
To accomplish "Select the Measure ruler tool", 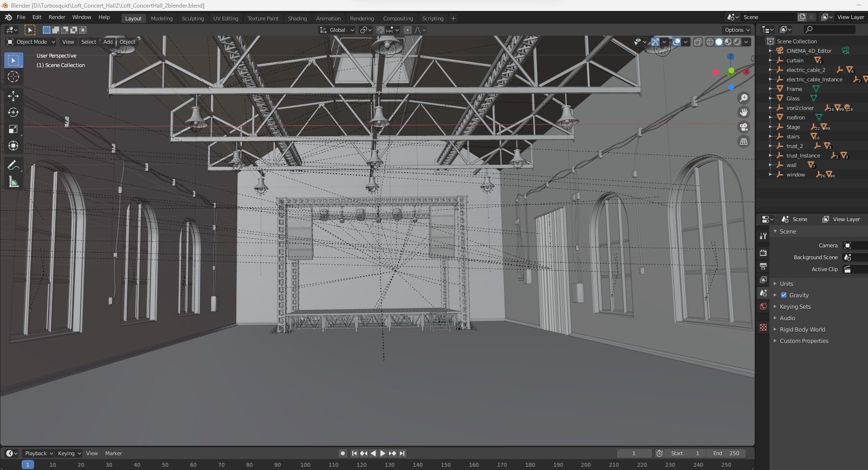I will tap(13, 182).
